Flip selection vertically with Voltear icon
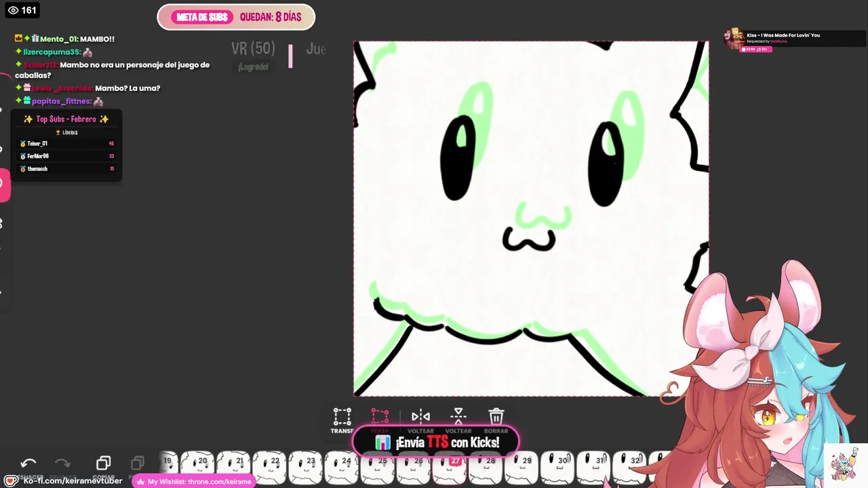 pyautogui.click(x=458, y=416)
